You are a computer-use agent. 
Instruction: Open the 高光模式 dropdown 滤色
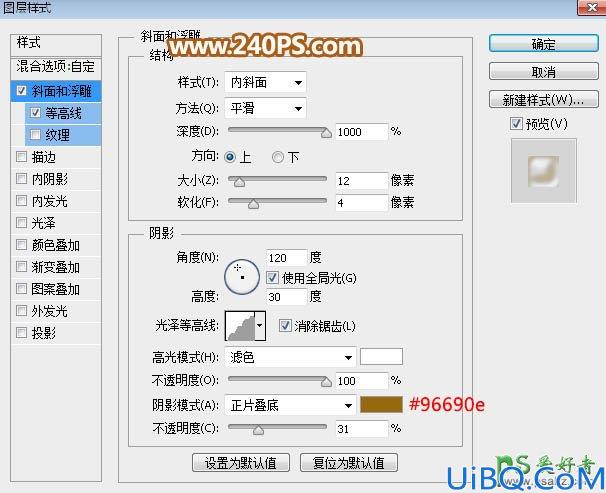pyautogui.click(x=290, y=357)
